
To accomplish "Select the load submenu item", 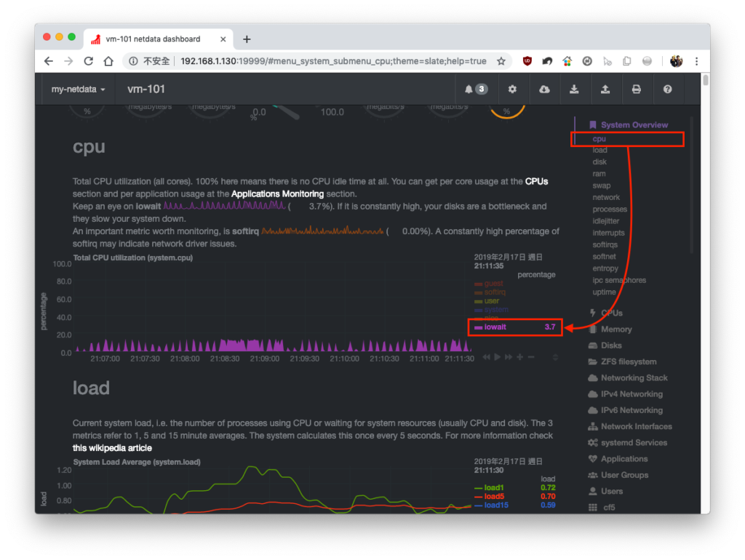I will (599, 150).
